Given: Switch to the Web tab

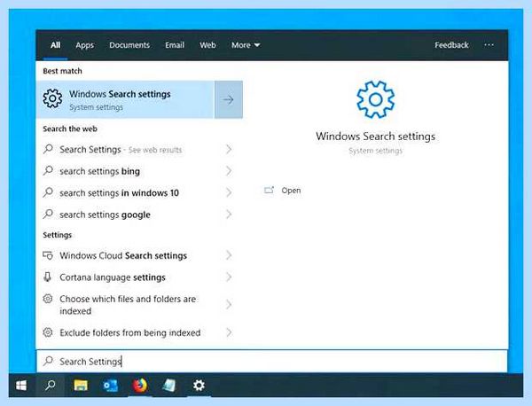Looking at the screenshot, I should [207, 45].
